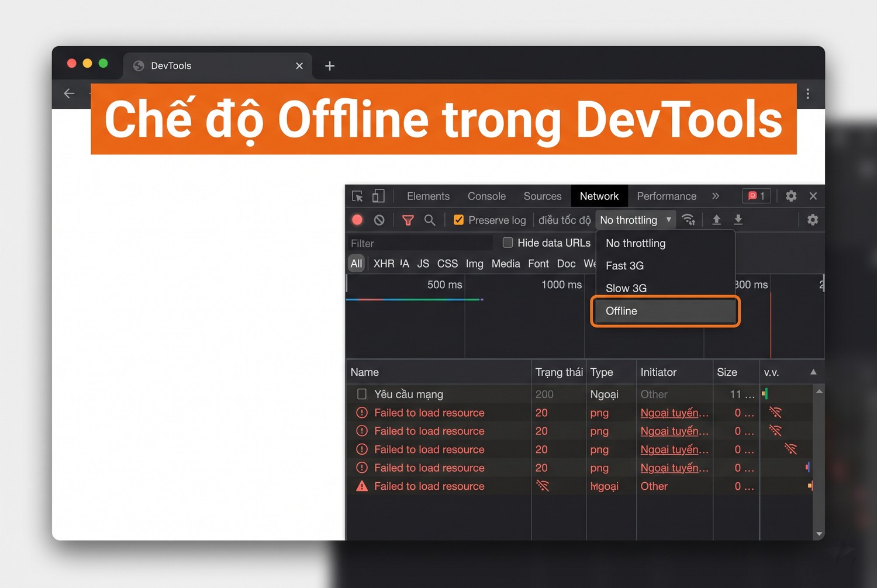Sort by the Type column header

611,372
